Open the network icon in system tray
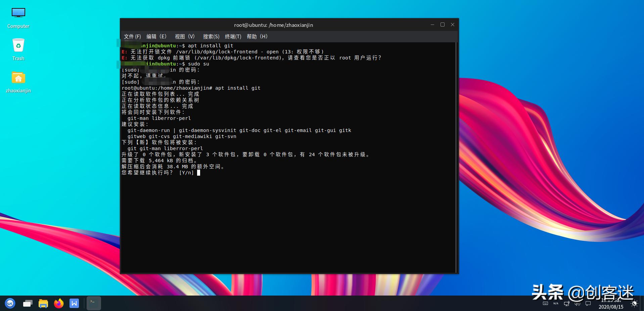Screen dimensions: 644x311 pos(567,303)
